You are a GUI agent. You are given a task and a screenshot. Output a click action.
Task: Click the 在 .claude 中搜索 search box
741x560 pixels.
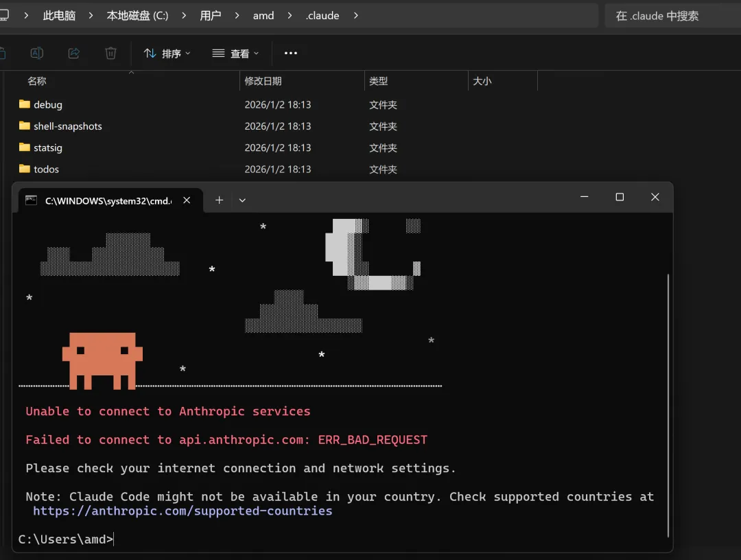[672, 16]
